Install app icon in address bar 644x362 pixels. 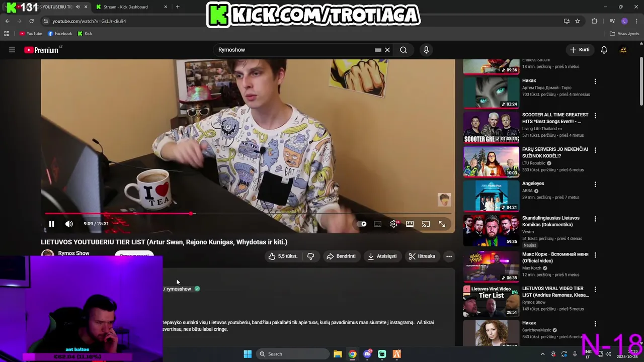pos(567,21)
